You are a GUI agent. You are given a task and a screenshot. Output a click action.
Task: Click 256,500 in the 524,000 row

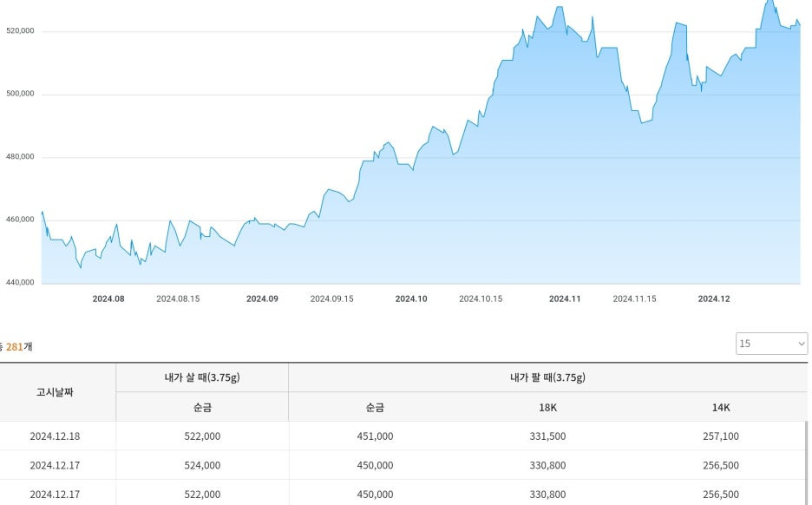[x=721, y=465]
